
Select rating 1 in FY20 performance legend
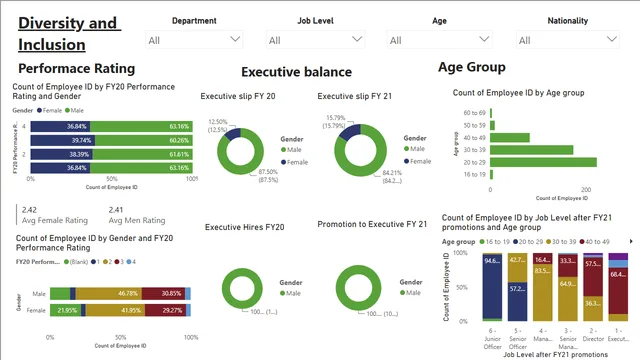[x=96, y=262]
